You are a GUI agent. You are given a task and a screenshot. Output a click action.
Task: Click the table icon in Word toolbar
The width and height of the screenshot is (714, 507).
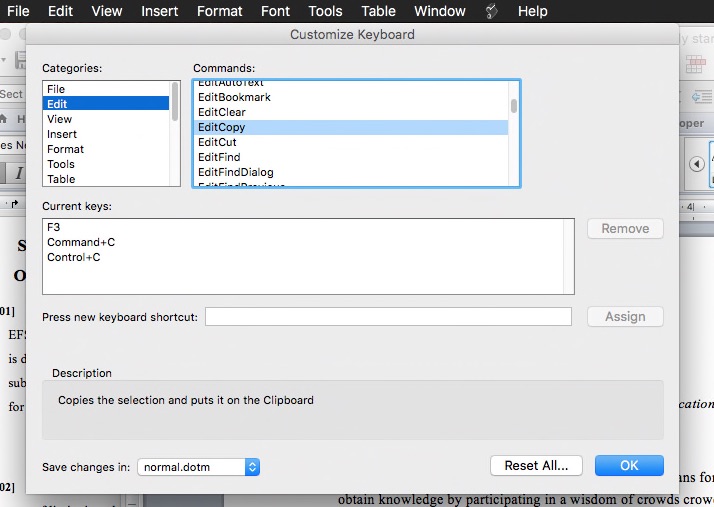pyautogui.click(x=695, y=64)
